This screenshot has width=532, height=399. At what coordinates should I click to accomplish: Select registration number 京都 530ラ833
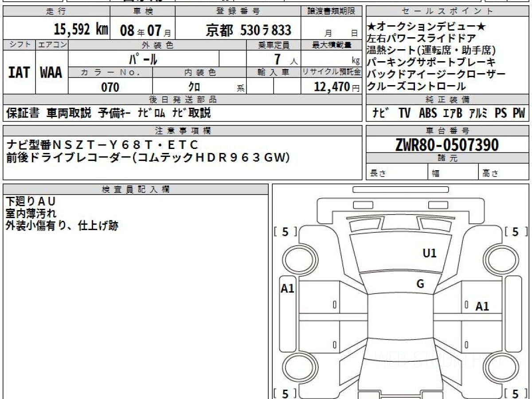248,30
